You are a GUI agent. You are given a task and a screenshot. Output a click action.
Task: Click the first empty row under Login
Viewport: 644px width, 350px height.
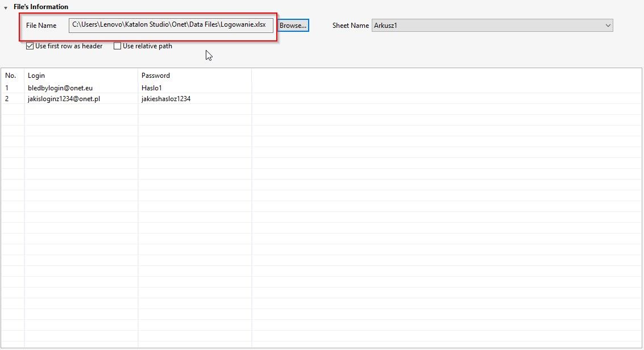pos(81,110)
